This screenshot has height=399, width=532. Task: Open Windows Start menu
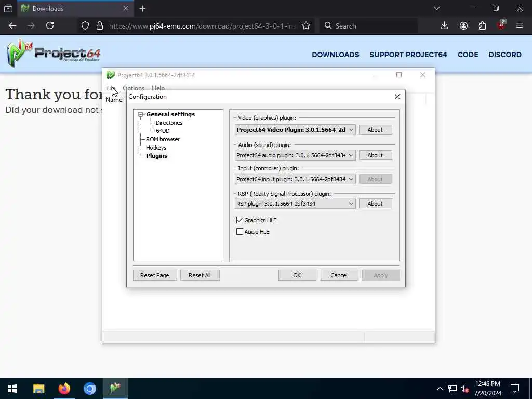pyautogui.click(x=12, y=389)
